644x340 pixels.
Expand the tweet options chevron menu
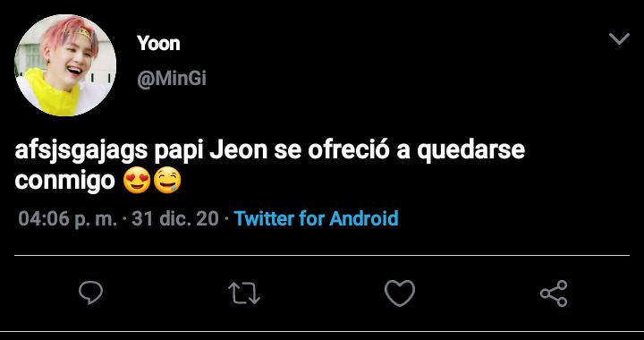(x=619, y=39)
